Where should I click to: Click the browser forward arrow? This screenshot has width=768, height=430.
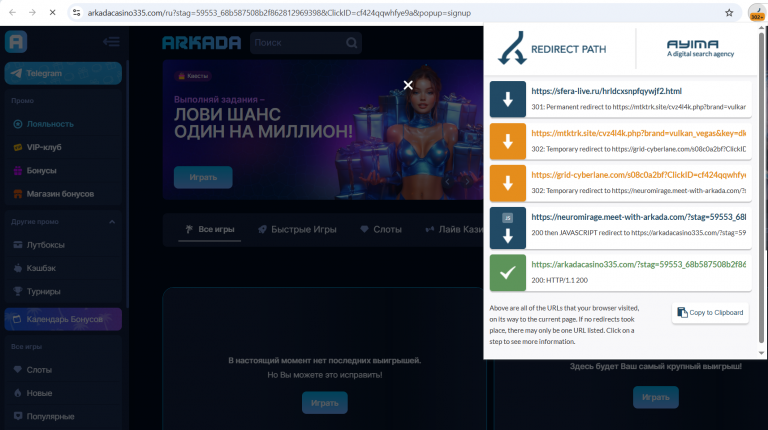coord(32,13)
